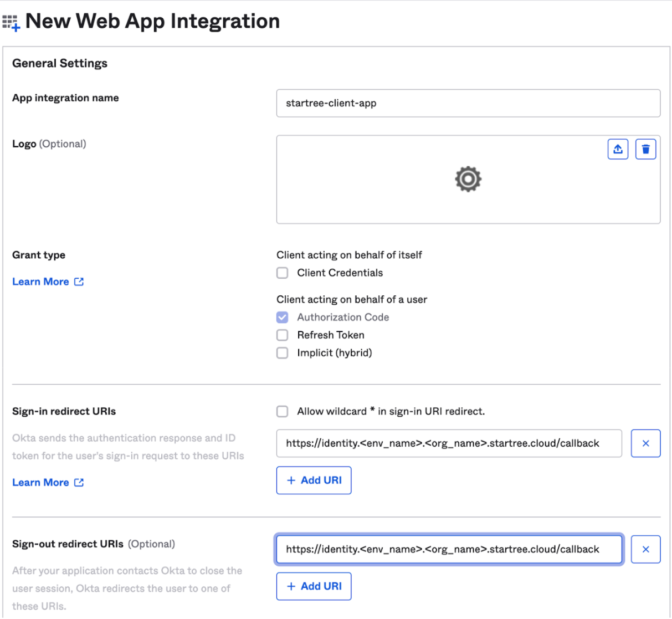Click the X to remove the sign-out redirect URI
672x619 pixels.
coord(645,549)
